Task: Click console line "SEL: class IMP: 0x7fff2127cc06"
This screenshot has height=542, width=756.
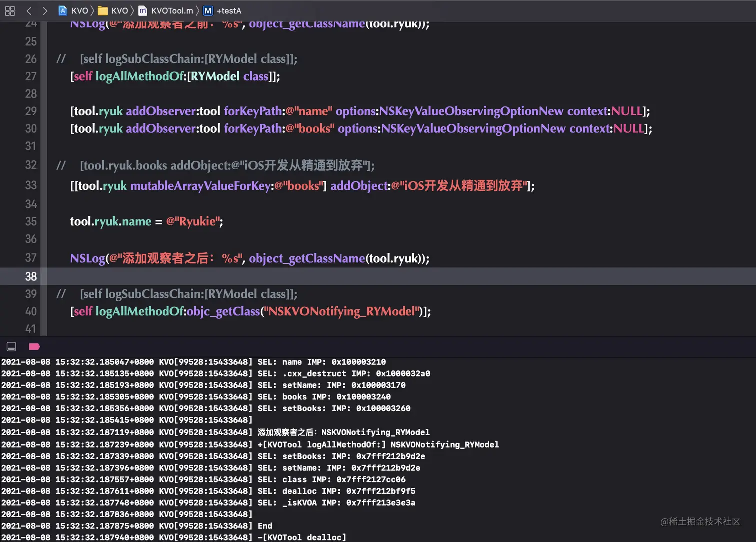Action: tap(203, 479)
